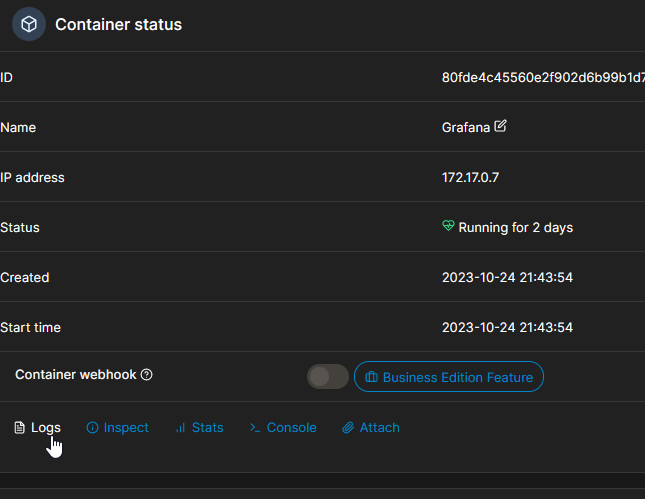Click the Container webhook label
This screenshot has width=645, height=499.
76,375
